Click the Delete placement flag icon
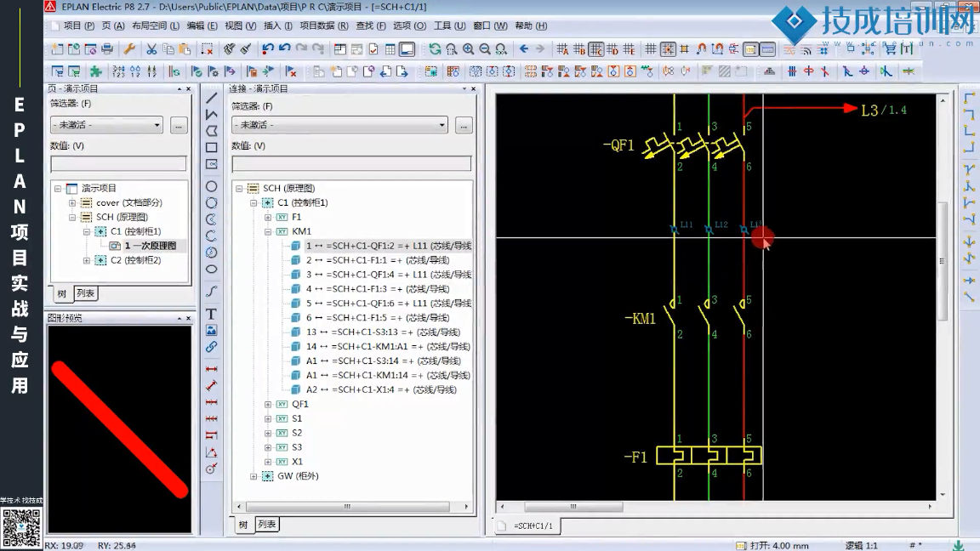Screen dimensions: 980x551 click(x=291, y=71)
